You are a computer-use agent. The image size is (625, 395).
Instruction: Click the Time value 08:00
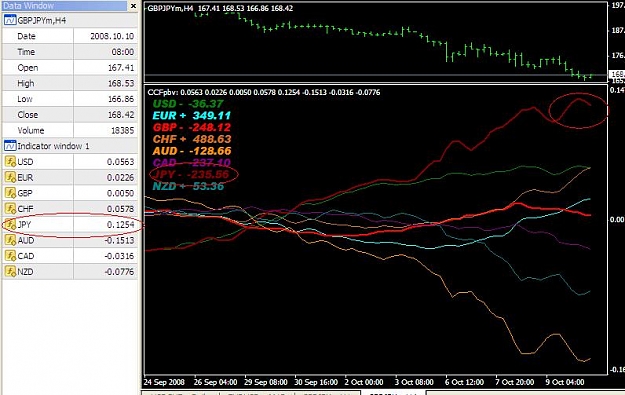[x=122, y=52]
